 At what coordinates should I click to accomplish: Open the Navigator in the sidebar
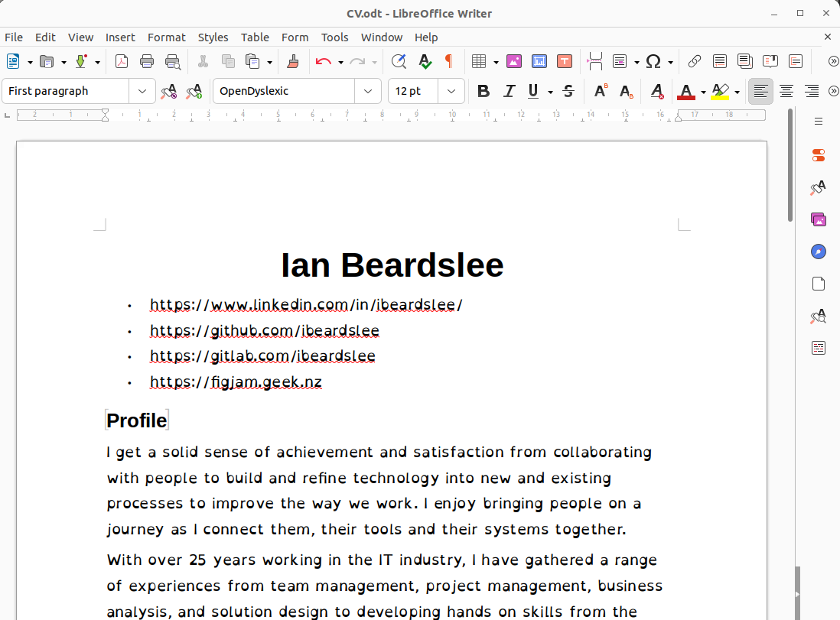click(818, 252)
